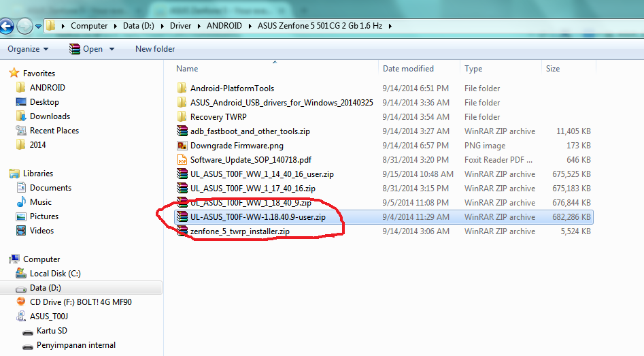Click Downgrade Firmware.png image icon
Image resolution: width=644 pixels, height=356 pixels.
pos(182,146)
